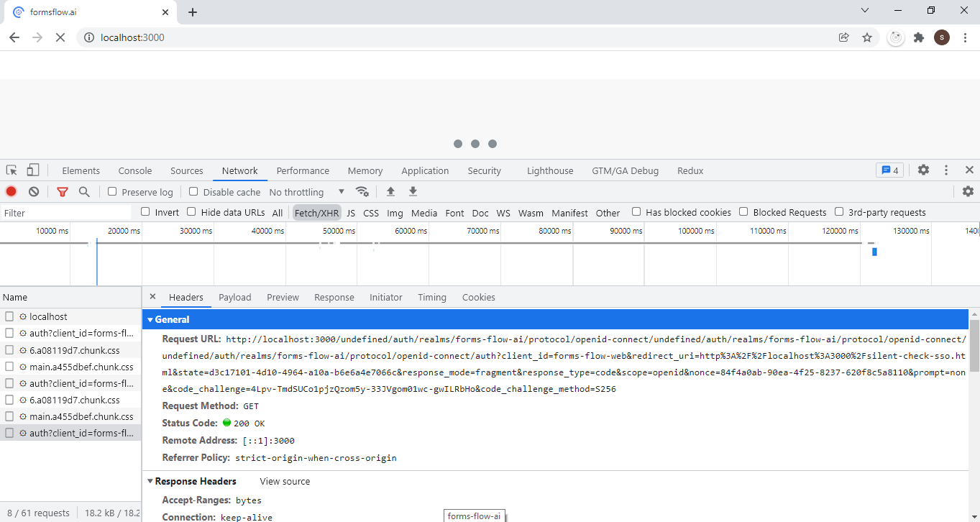Stop recording network log
Image resolution: width=980 pixels, height=522 pixels.
[11, 191]
